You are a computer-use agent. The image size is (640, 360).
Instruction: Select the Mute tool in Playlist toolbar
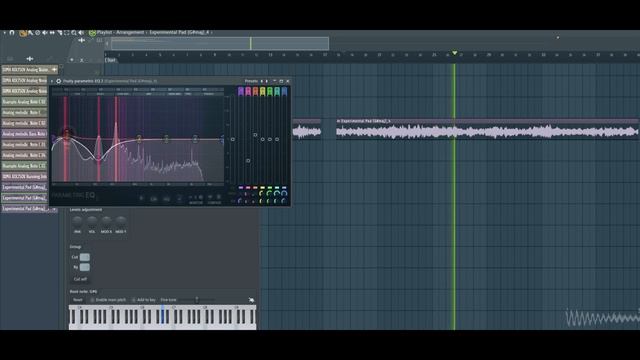coord(44,33)
